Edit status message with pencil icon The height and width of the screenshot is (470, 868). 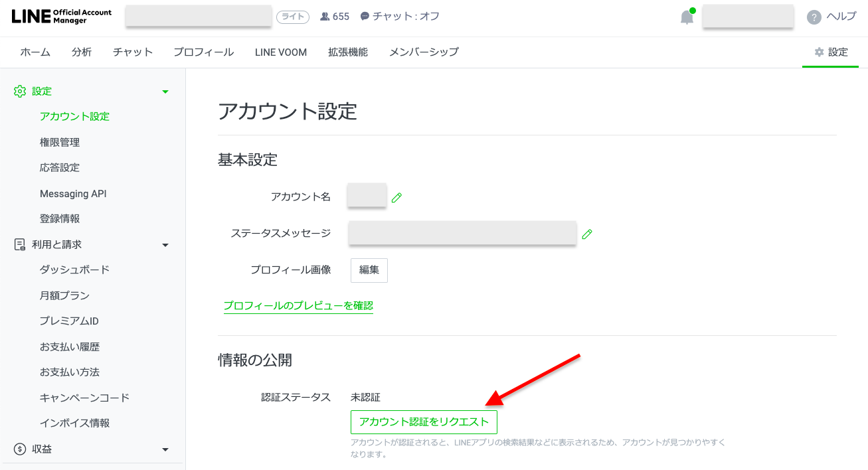586,234
